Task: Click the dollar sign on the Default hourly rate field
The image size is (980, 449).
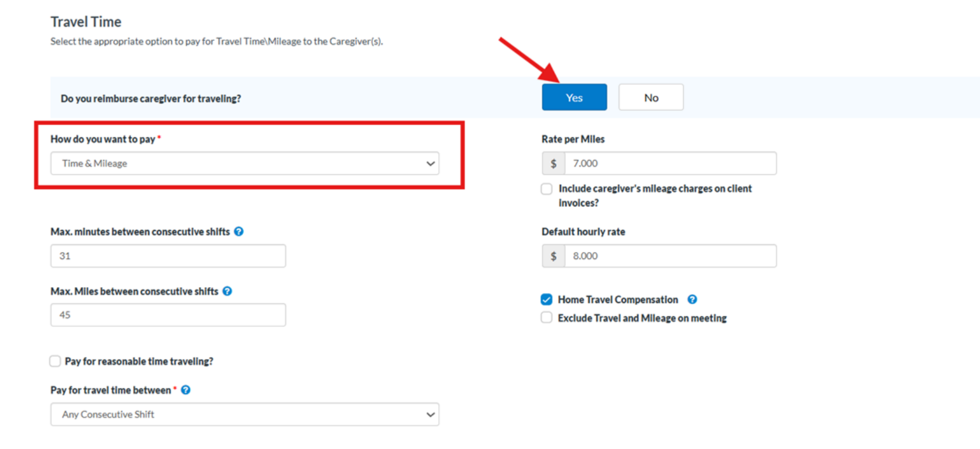Action: tap(553, 255)
